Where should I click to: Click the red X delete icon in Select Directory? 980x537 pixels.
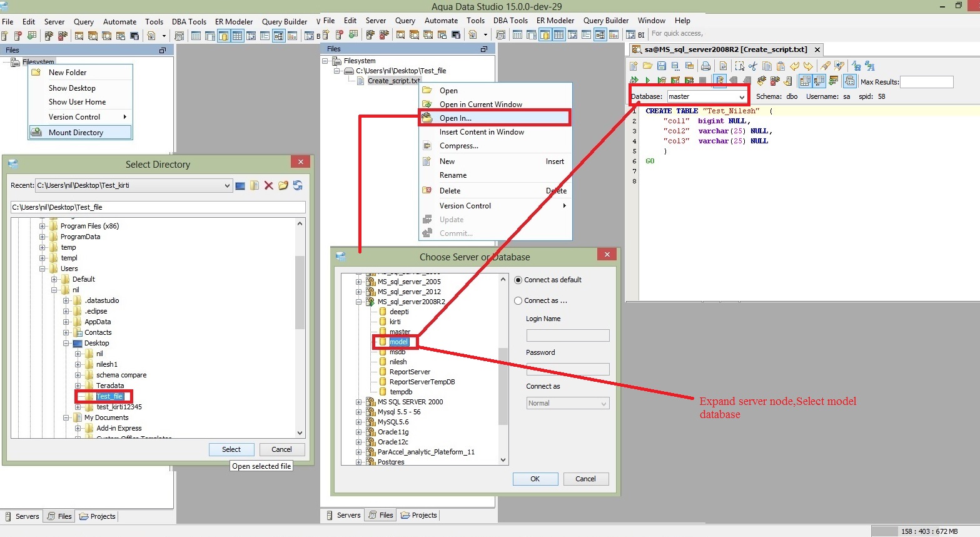(x=269, y=185)
